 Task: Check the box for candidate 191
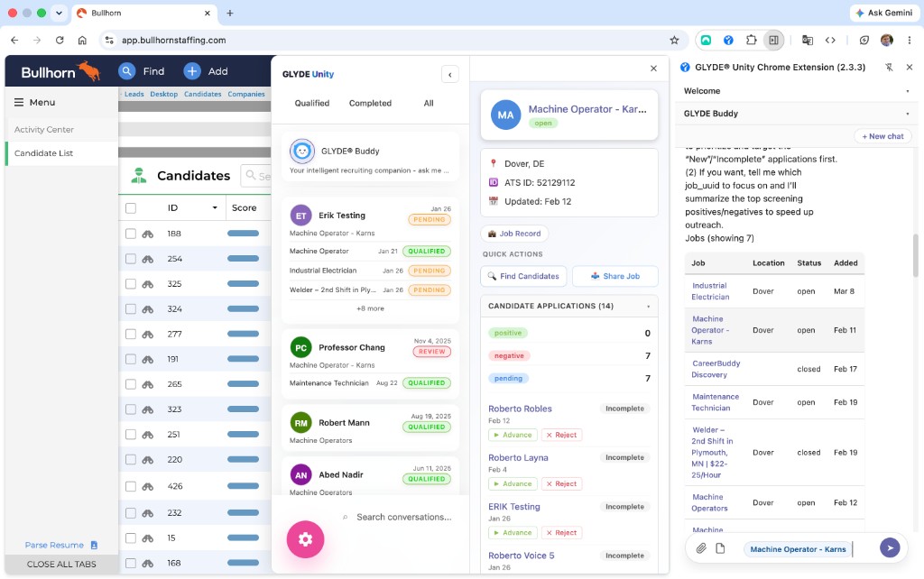[131, 359]
